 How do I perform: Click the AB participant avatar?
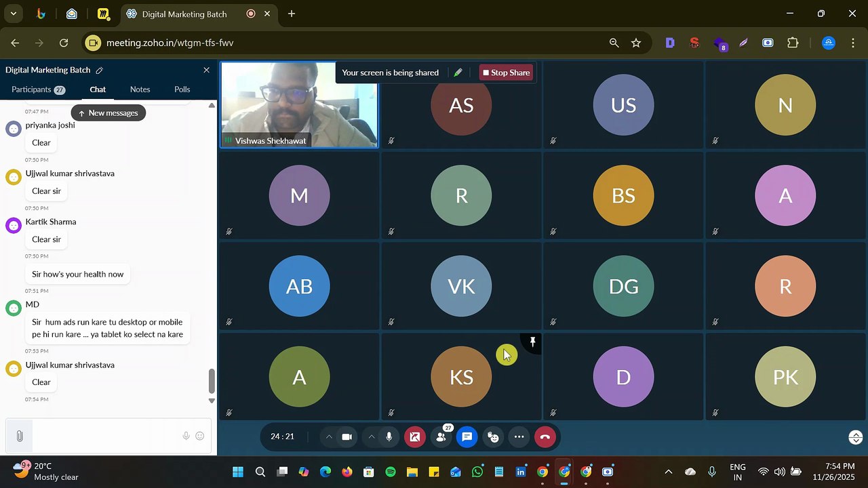pos(299,286)
